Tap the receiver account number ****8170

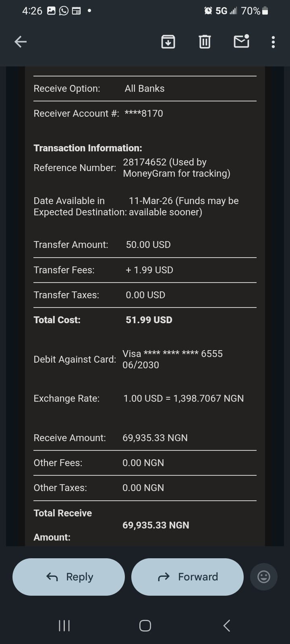pyautogui.click(x=144, y=114)
